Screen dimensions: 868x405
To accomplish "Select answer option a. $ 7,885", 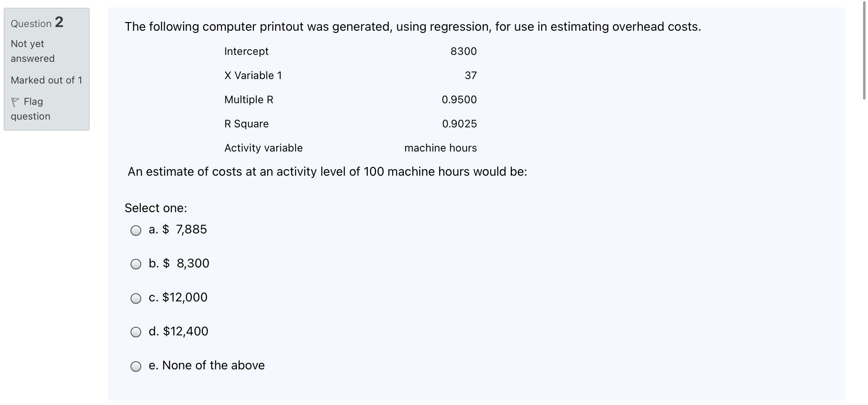I will coord(136,231).
